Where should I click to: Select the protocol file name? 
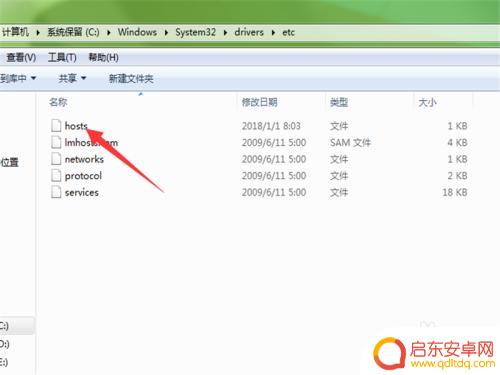coord(83,176)
